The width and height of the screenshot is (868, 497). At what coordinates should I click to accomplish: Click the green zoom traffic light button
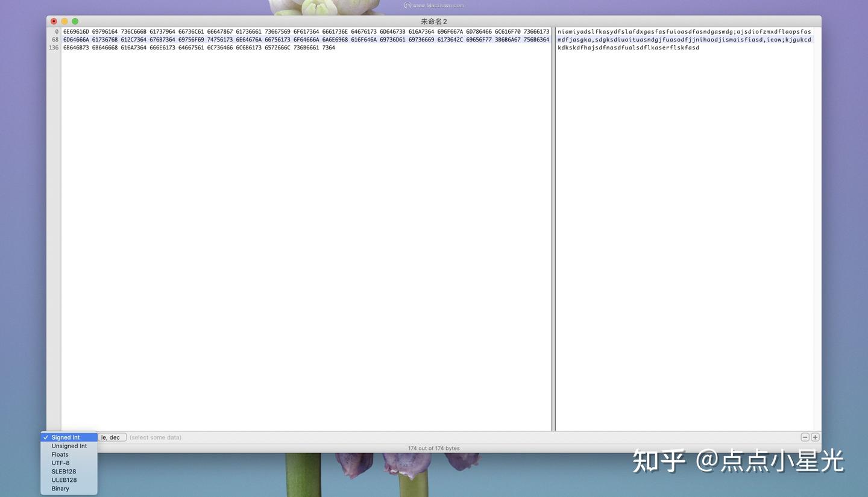point(74,21)
